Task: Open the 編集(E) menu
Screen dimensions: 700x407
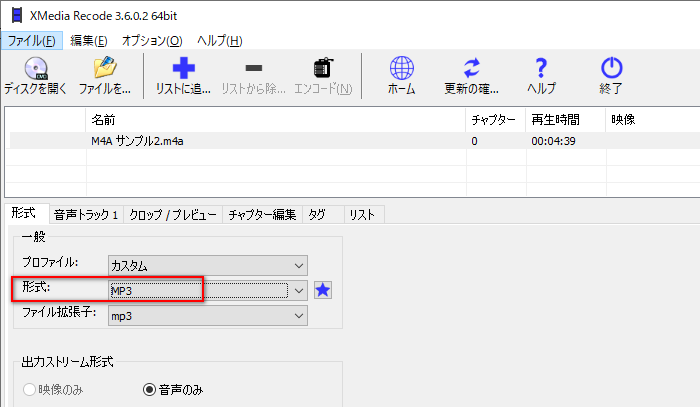Action: tap(88, 41)
